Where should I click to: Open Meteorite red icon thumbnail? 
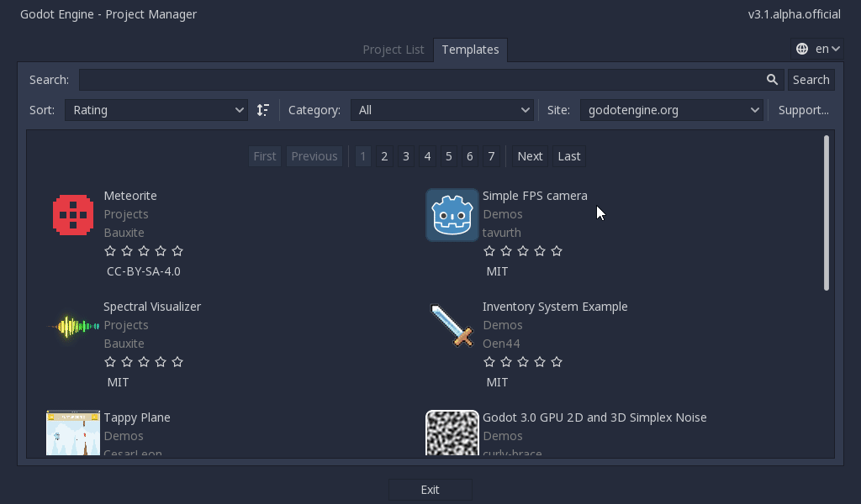73,215
